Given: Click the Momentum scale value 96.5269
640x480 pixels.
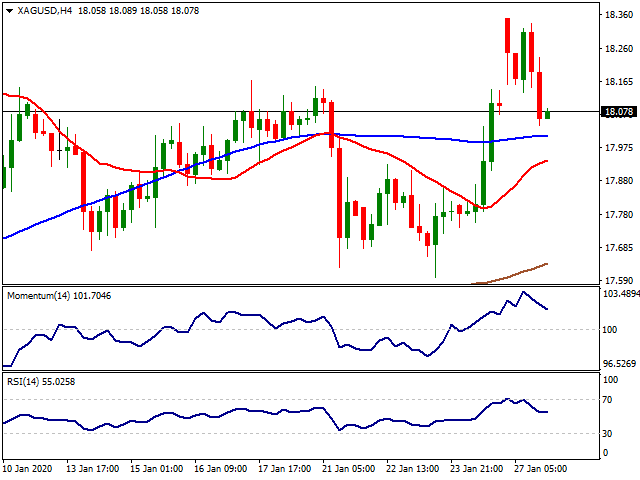Looking at the screenshot, I should click(x=619, y=363).
